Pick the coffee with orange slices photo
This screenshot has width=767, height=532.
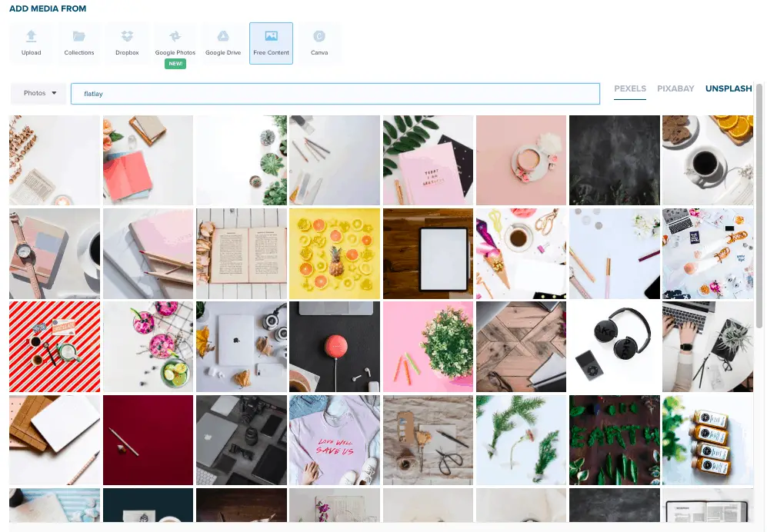coord(708,161)
